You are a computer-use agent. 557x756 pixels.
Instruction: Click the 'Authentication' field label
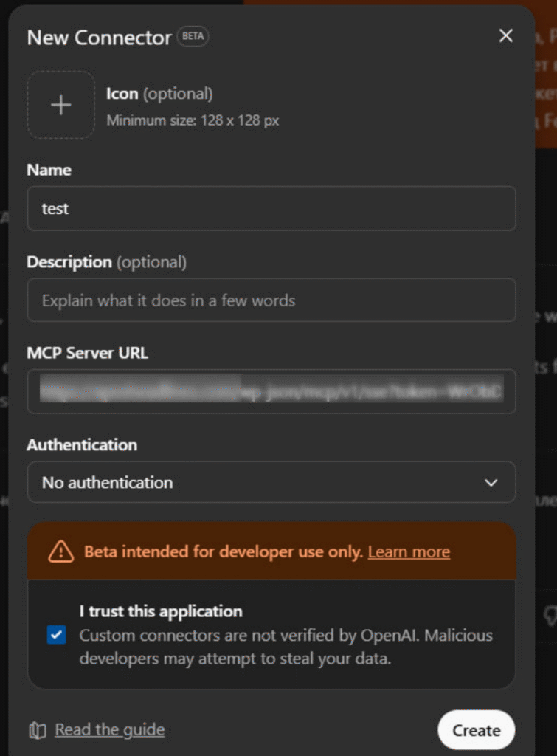pyautogui.click(x=82, y=444)
